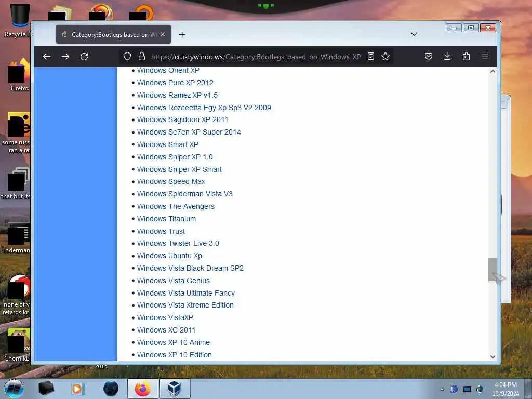The width and height of the screenshot is (532, 399).
Task: Open Windows Sniper XP 1.0 link
Action: point(175,157)
